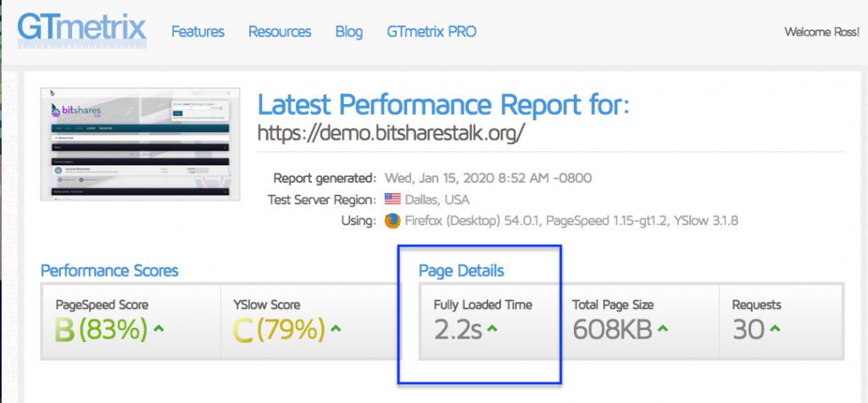
Task: Click the Test Server Region: label
Action: (321, 200)
